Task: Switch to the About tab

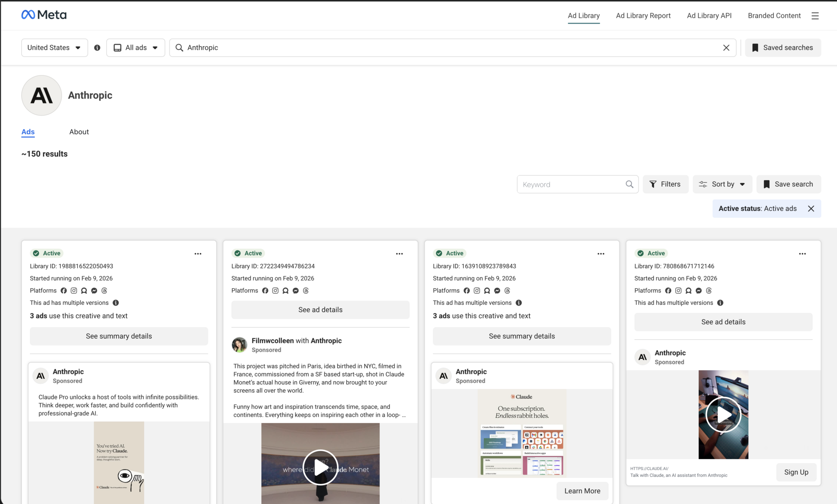Action: click(x=79, y=132)
